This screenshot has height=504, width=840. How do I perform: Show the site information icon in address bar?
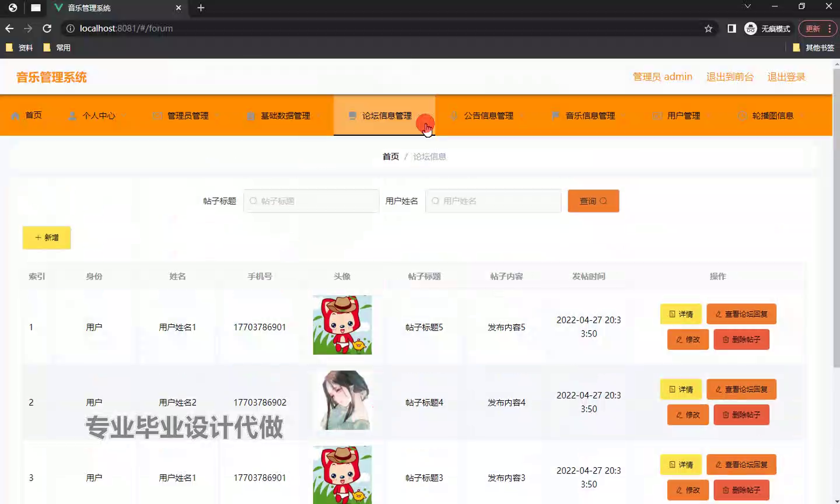[70, 29]
